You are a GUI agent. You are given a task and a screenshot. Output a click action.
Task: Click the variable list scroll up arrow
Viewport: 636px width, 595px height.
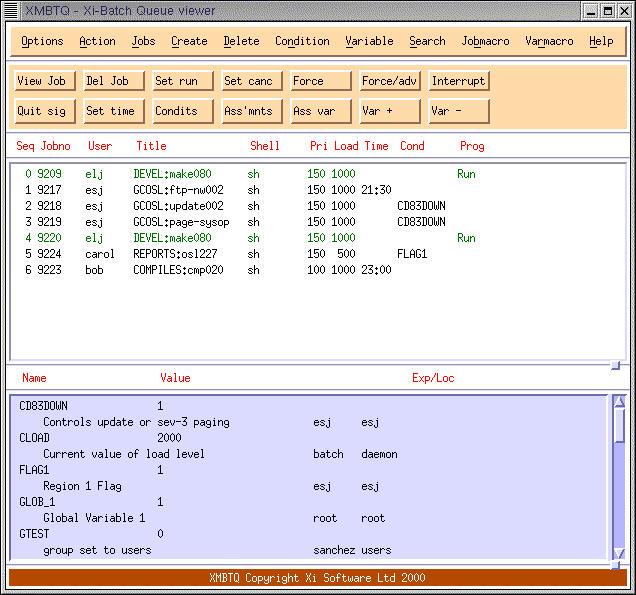pyautogui.click(x=619, y=402)
